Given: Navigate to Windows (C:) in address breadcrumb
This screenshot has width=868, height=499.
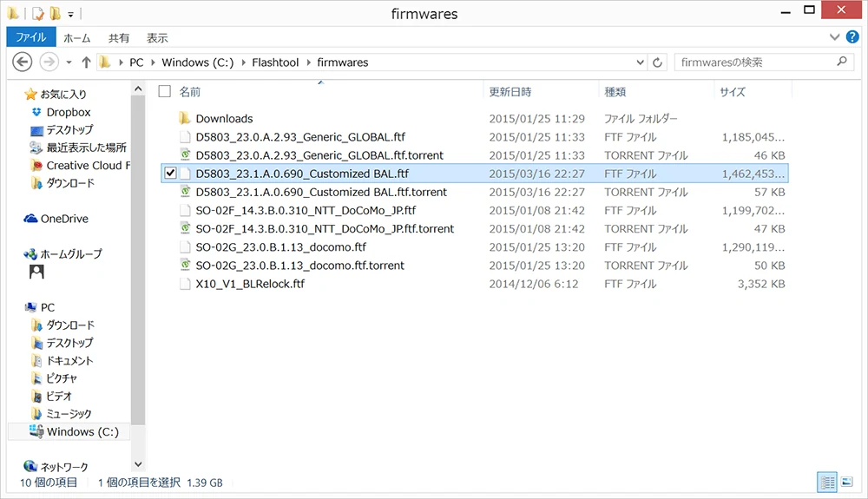Looking at the screenshot, I should click(x=198, y=62).
